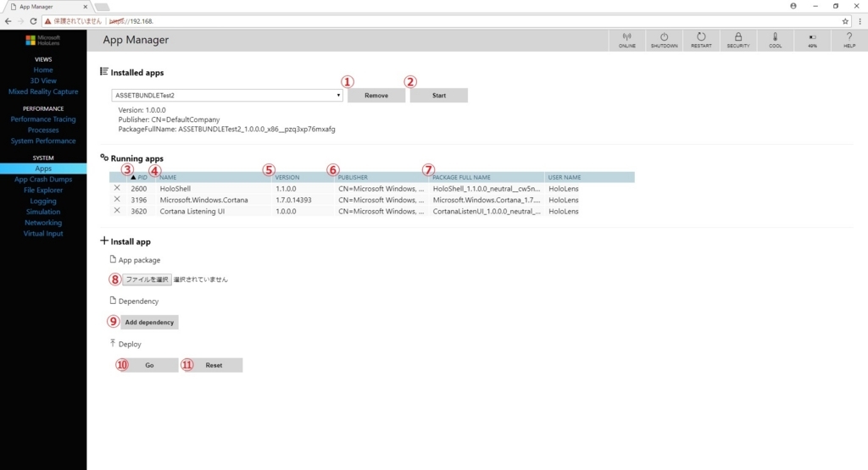
Task: Open the Home view
Action: [43, 69]
